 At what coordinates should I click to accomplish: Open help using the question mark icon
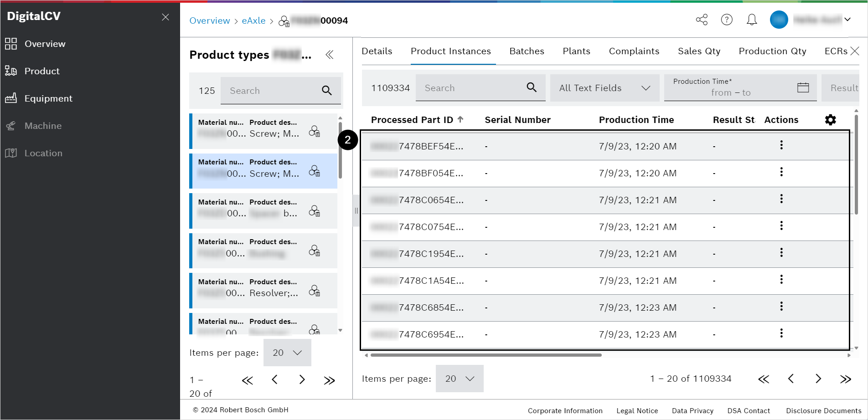point(727,20)
